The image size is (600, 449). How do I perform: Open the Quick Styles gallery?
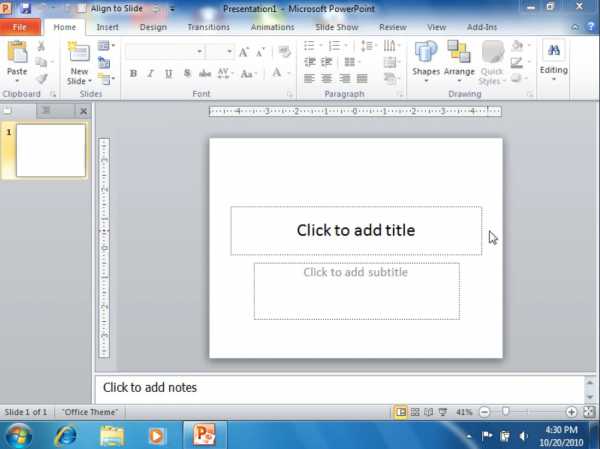[x=492, y=62]
